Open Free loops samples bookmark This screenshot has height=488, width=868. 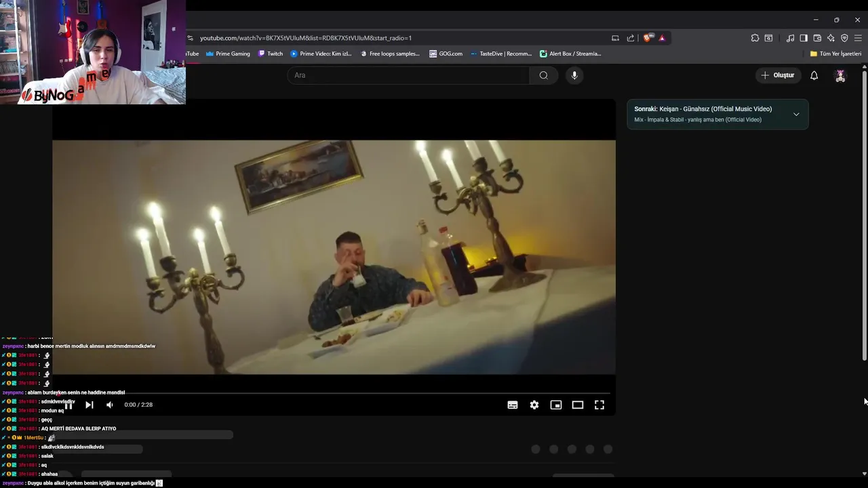(390, 54)
